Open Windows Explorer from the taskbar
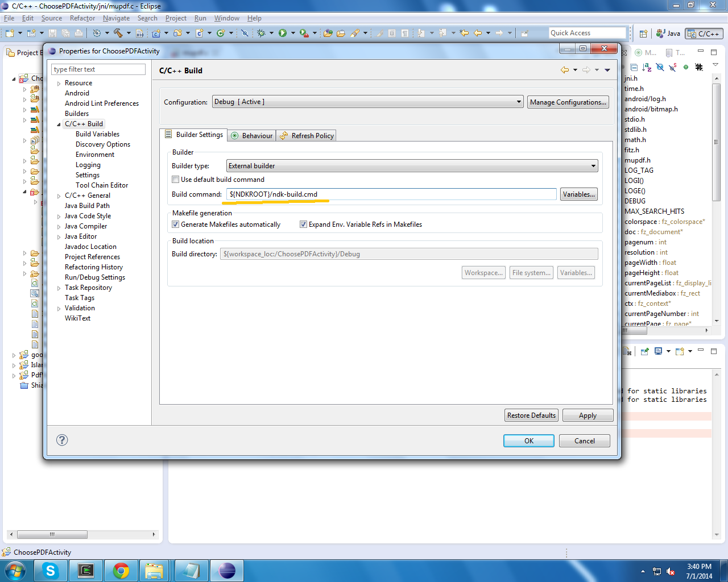Viewport: 728px width, 582px height. (x=154, y=571)
